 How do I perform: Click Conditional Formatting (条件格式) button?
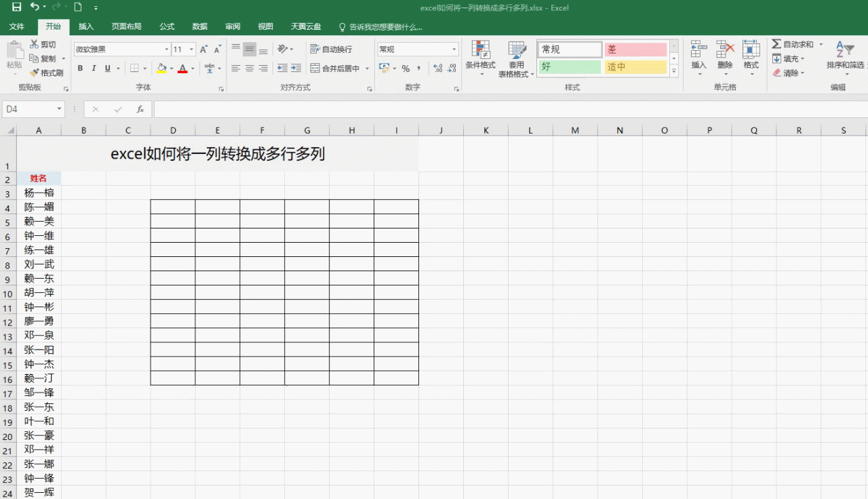tap(480, 58)
